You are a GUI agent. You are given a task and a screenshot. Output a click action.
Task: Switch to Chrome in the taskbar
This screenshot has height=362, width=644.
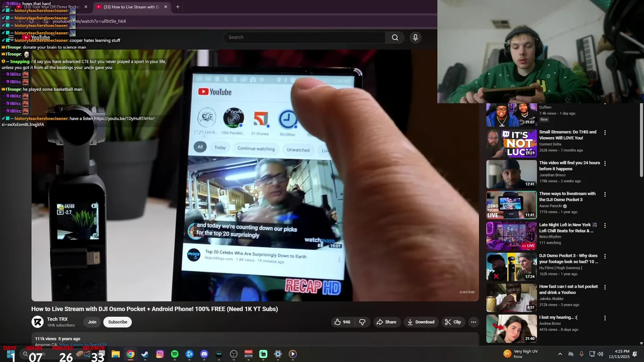(130, 354)
